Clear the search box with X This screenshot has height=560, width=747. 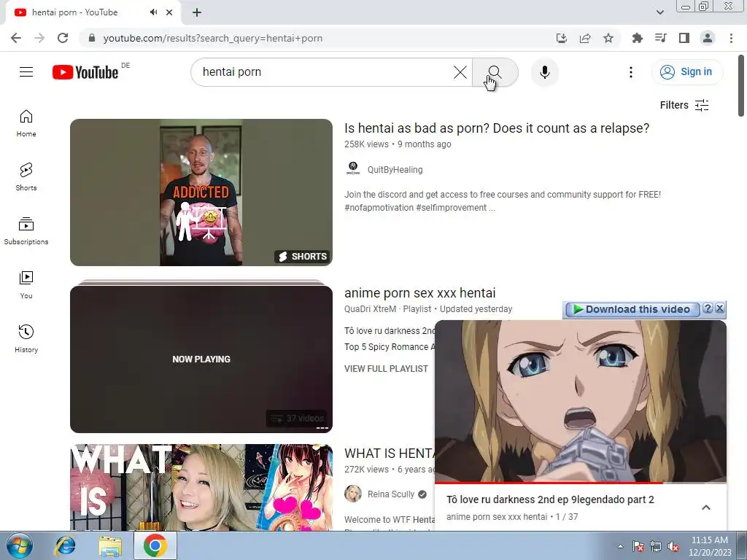460,72
